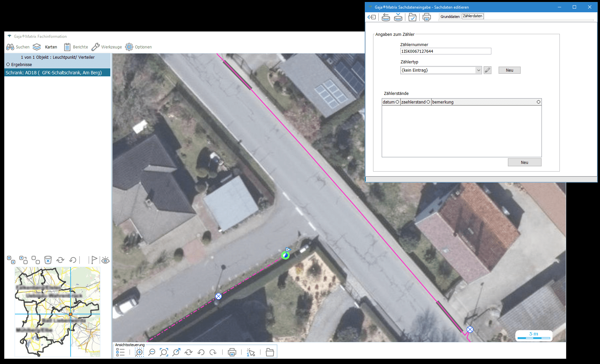Click the flag marker icon
Viewport: 600px width, 364px height.
point(94,260)
